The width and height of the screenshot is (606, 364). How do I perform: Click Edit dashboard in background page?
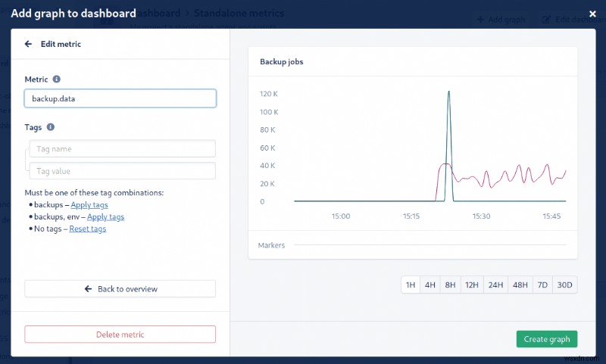573,20
